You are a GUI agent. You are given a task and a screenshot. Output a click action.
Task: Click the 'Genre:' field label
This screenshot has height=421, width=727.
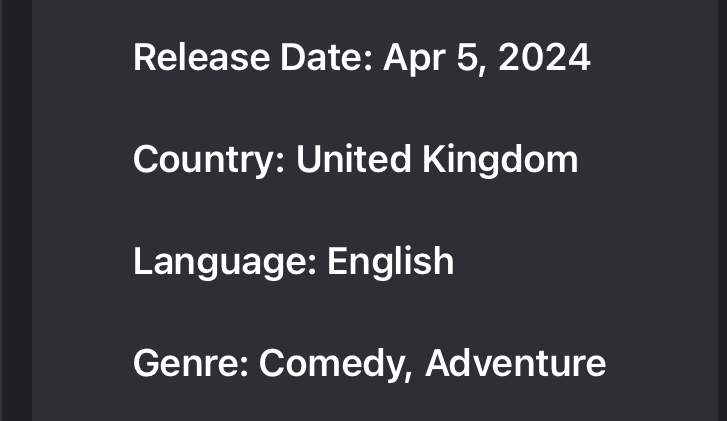point(191,364)
